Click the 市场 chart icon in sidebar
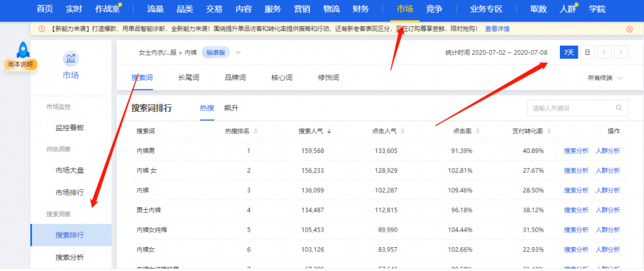The image size is (644, 271). 71,58
